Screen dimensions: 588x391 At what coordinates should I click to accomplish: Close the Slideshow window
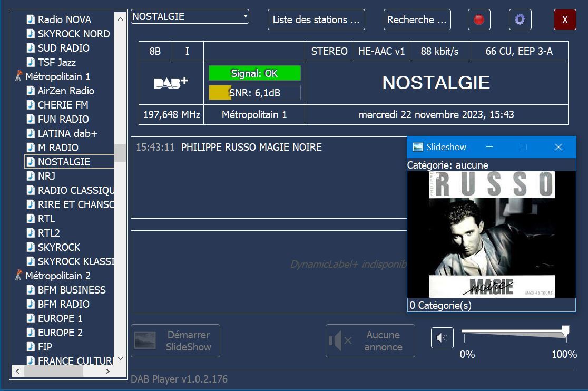coord(558,147)
